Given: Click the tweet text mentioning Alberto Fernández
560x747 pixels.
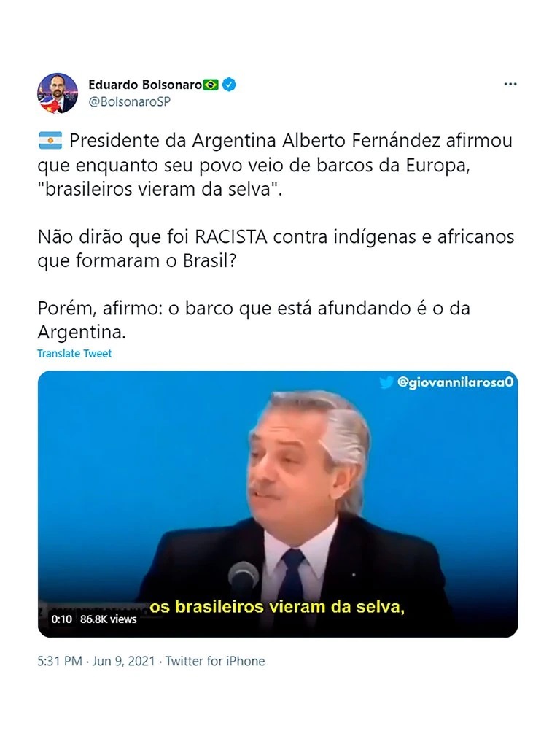Looking at the screenshot, I should click(276, 165).
